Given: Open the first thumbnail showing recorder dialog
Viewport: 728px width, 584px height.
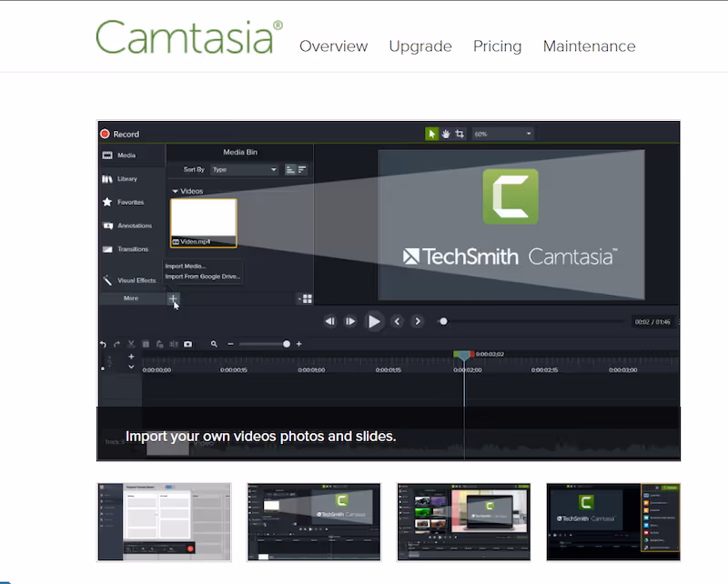Looking at the screenshot, I should coord(164,522).
